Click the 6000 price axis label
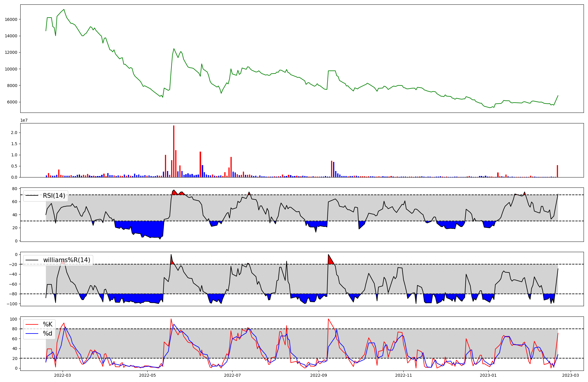Viewport: 588px width, 382px height. click(x=12, y=102)
